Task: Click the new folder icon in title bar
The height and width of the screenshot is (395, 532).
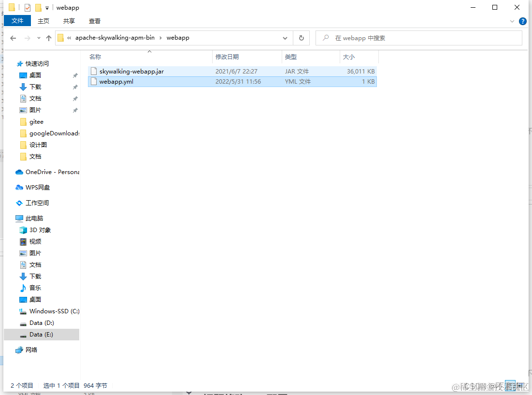Action: click(x=38, y=7)
